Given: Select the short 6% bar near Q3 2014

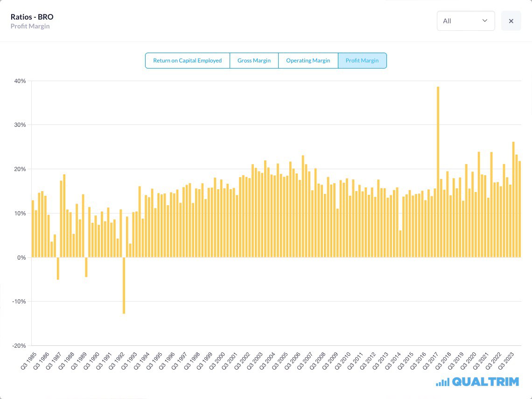Looking at the screenshot, I should pos(400,244).
